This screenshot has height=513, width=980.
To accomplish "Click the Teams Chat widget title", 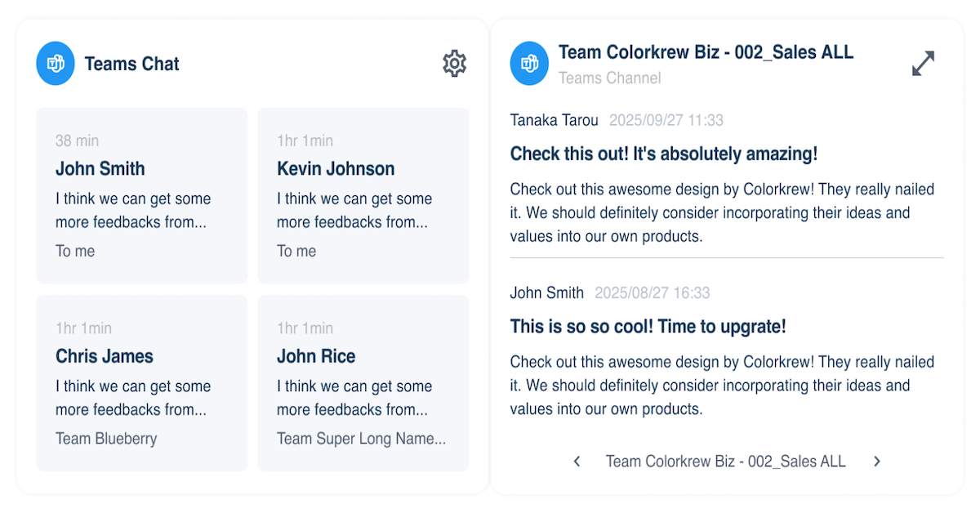I will [x=132, y=64].
